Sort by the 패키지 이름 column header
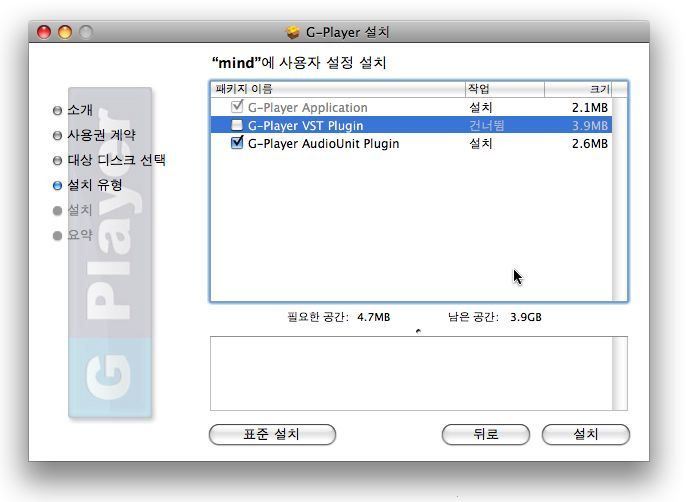The image size is (686, 502). pos(338,89)
